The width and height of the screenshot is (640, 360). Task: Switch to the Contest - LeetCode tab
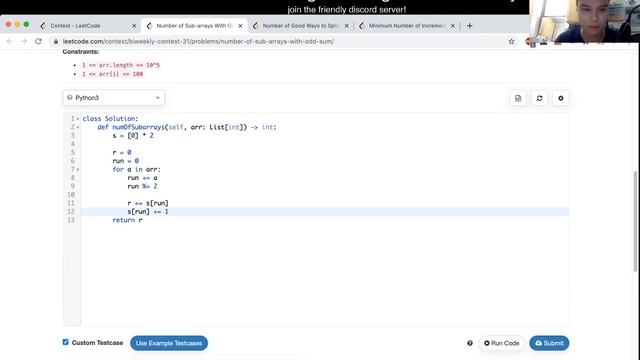tap(88, 26)
